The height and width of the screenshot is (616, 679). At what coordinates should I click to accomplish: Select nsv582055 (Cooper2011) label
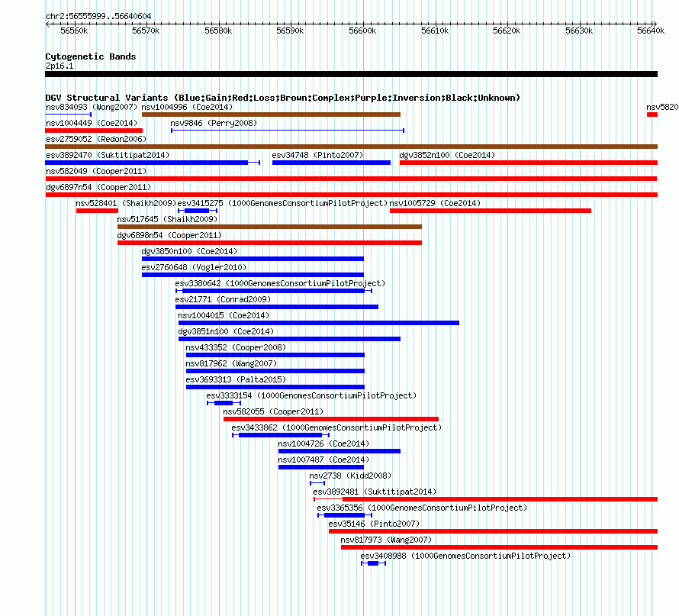[x=273, y=411]
